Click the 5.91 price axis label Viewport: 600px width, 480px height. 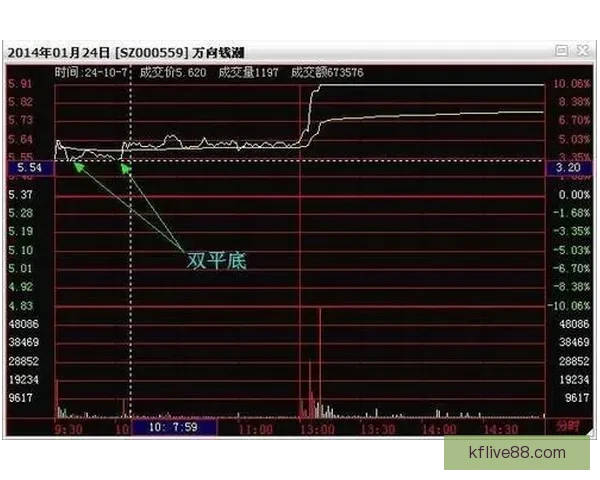click(x=21, y=83)
